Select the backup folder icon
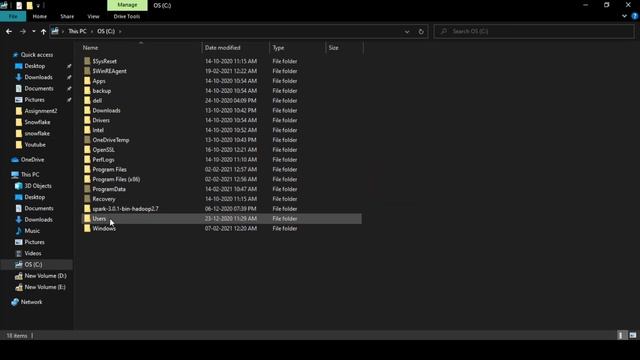 click(87, 91)
